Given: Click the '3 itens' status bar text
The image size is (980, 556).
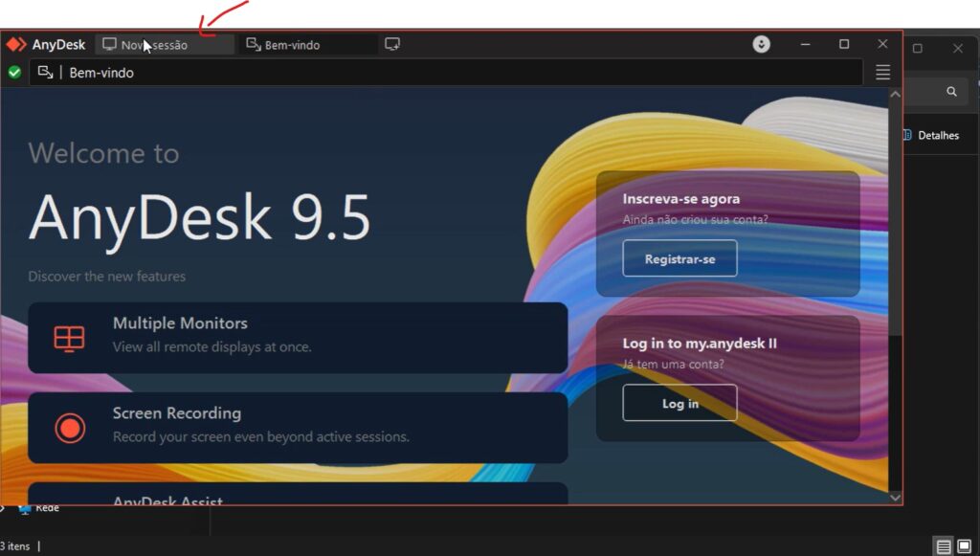Looking at the screenshot, I should point(15,546).
